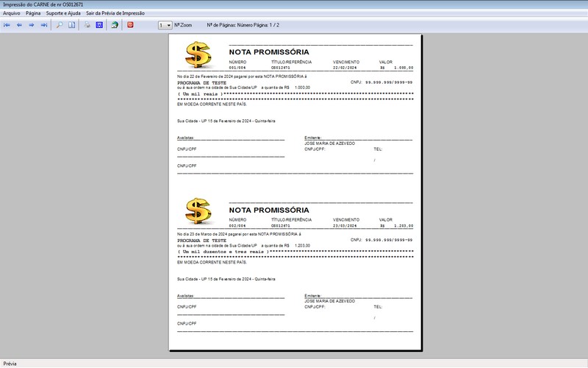This screenshot has width=588, height=368.
Task: Go to next page arrow icon
Action: pyautogui.click(x=32, y=25)
